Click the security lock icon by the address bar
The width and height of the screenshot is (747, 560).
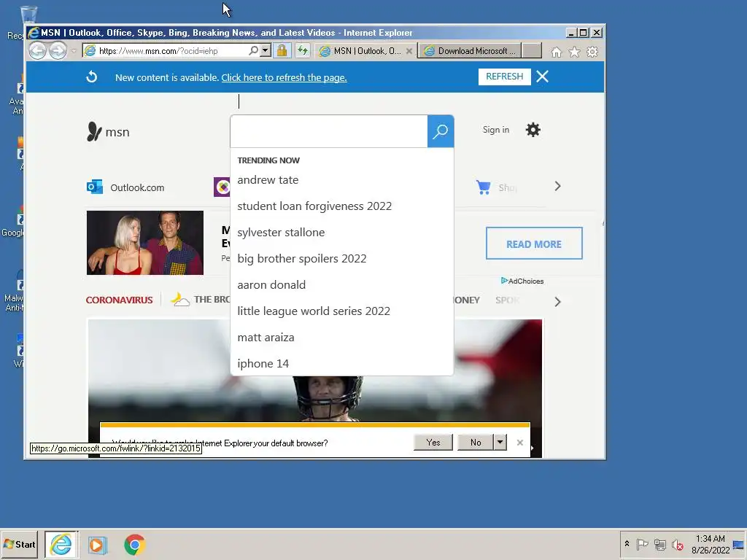click(282, 50)
